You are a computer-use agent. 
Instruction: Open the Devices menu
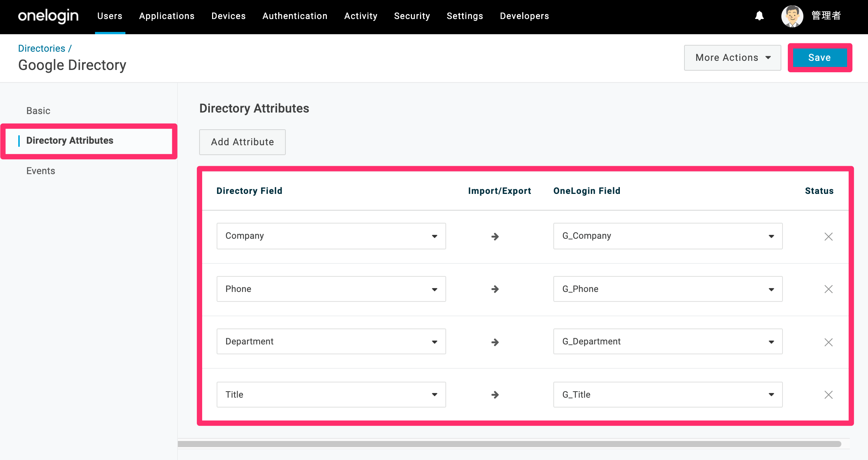228,16
